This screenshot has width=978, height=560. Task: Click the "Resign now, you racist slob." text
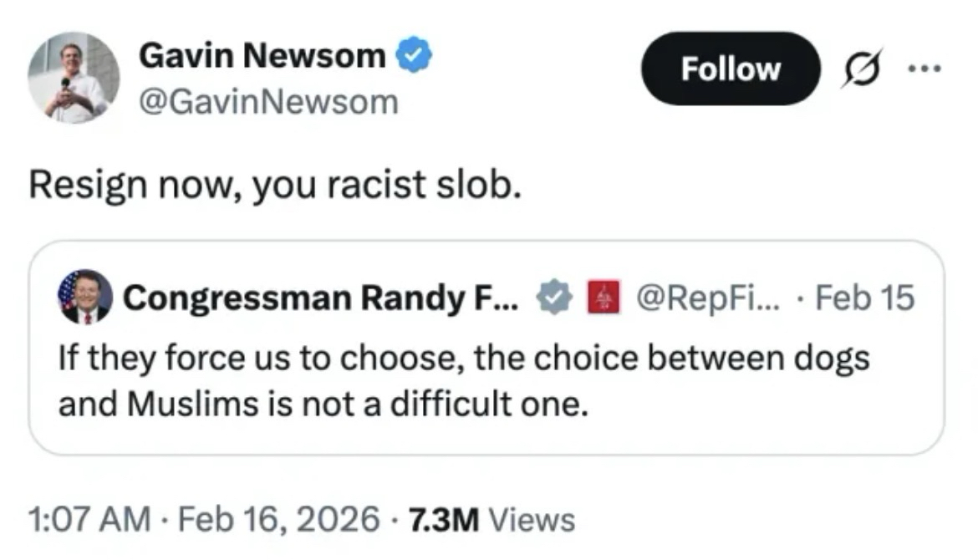[x=277, y=186]
